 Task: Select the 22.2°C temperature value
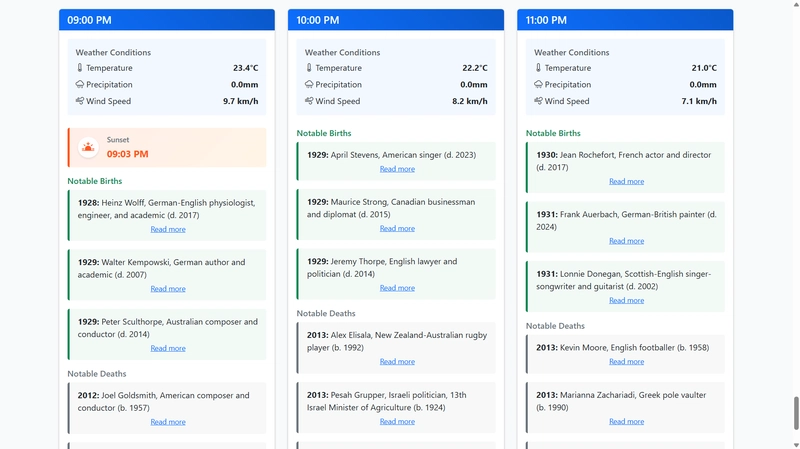474,68
